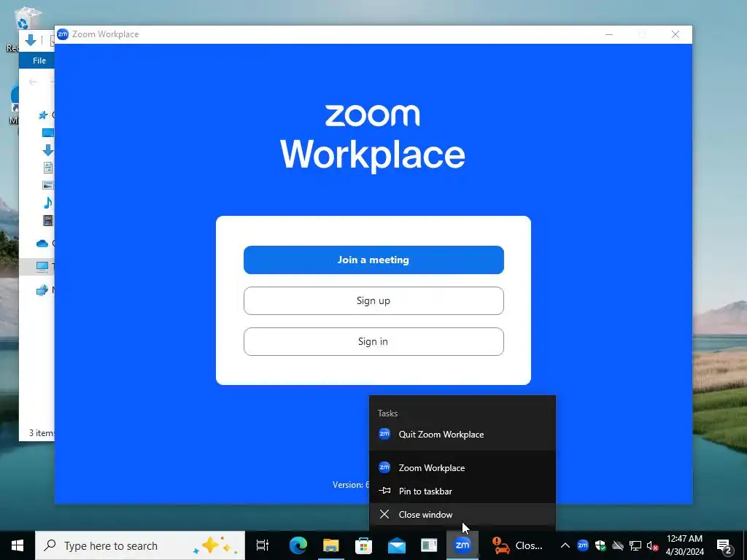This screenshot has height=560, width=747.
Task: Open the File tab in File Explorer
Action: pyautogui.click(x=39, y=61)
